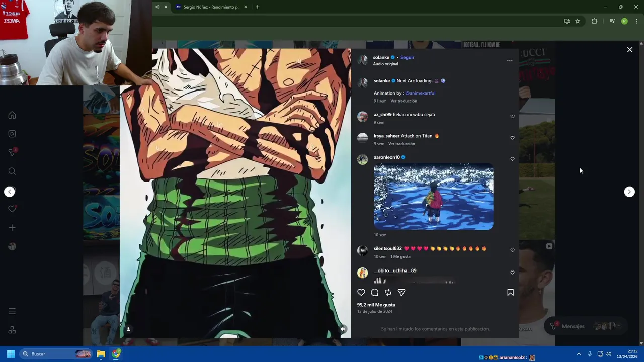Bookmark this page with the star icon
644x362 pixels.
coord(578,21)
